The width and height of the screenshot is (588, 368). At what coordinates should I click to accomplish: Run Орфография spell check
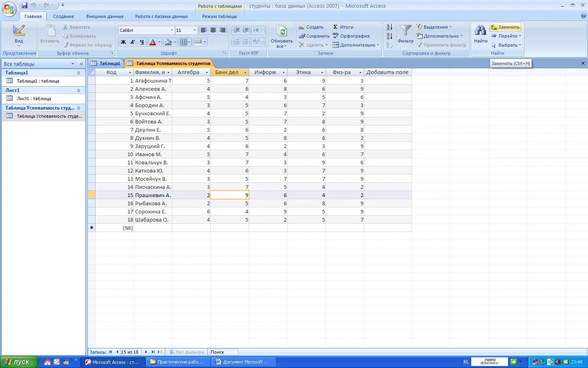click(x=351, y=36)
